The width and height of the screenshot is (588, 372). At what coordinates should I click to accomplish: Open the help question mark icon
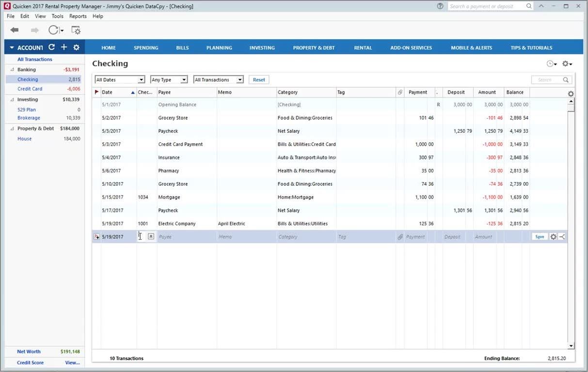[440, 6]
